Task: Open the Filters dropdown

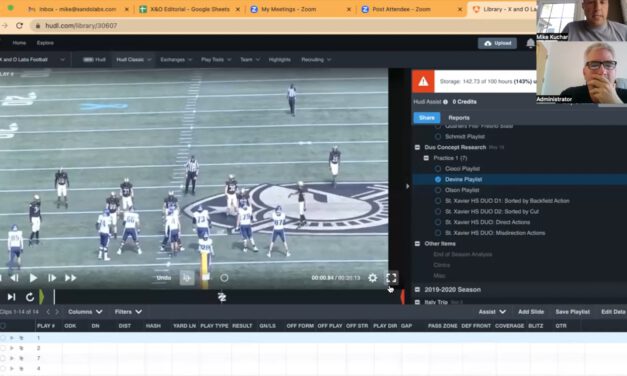Action: pos(128,312)
